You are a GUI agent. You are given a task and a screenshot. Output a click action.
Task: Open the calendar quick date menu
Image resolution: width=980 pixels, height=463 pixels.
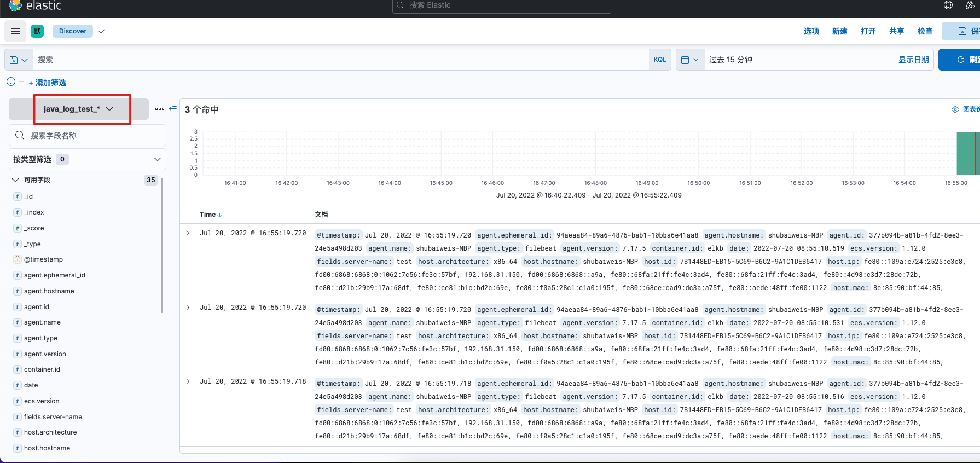(690, 60)
